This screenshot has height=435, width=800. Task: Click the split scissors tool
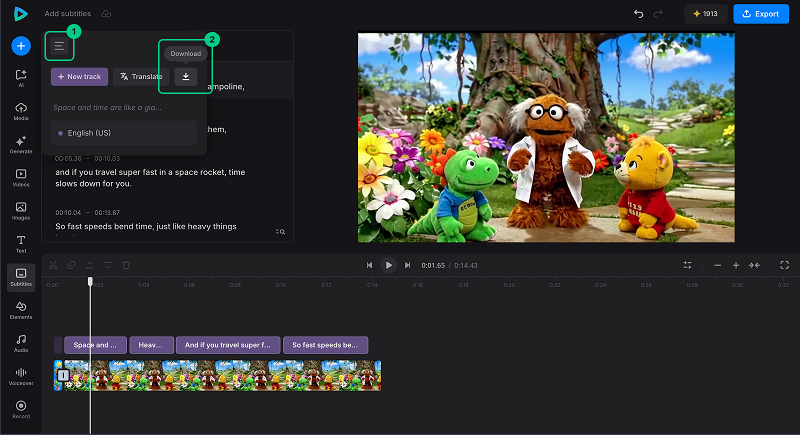(x=53, y=265)
